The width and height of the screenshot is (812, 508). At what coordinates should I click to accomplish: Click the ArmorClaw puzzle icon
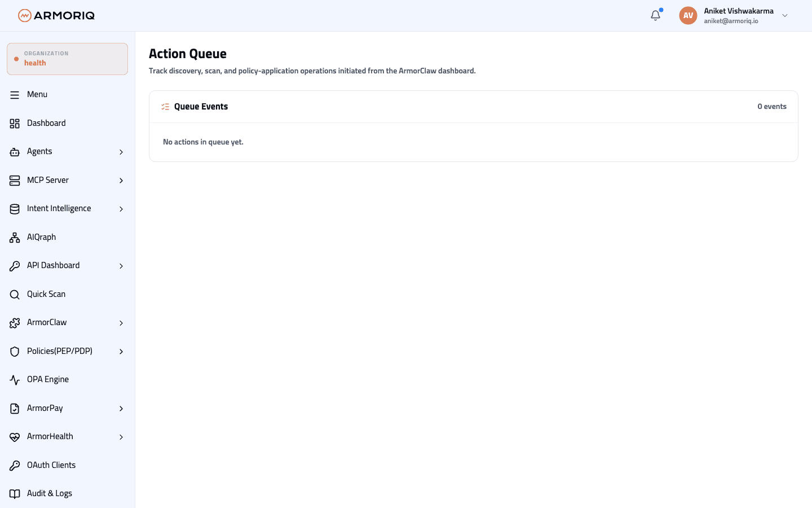pyautogui.click(x=15, y=323)
